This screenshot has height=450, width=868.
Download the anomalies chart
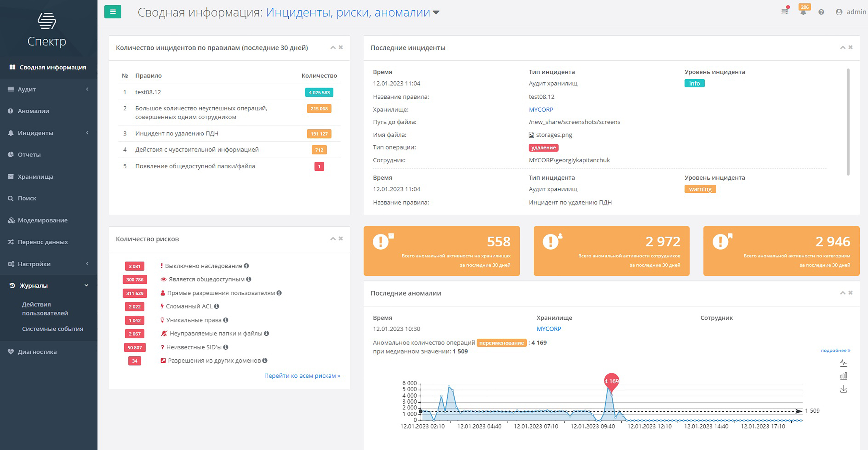pos(844,389)
